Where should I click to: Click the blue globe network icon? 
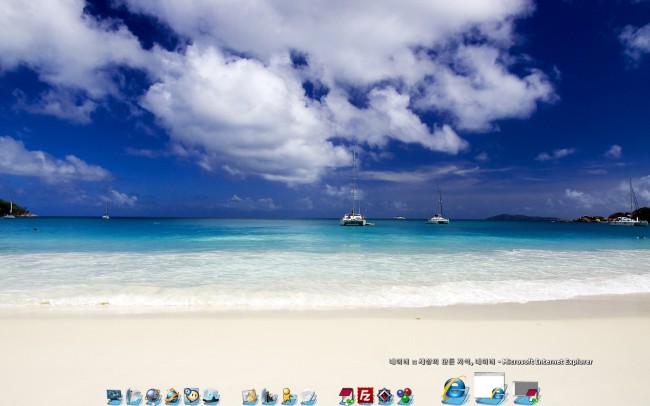pyautogui.click(x=153, y=397)
